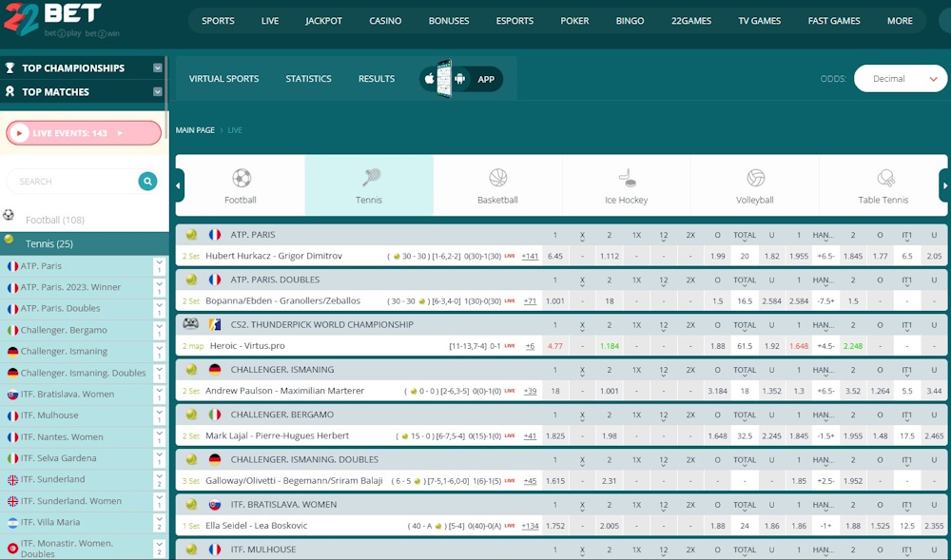Click the Apple app download icon
Screen dimensions: 951x560
429,79
